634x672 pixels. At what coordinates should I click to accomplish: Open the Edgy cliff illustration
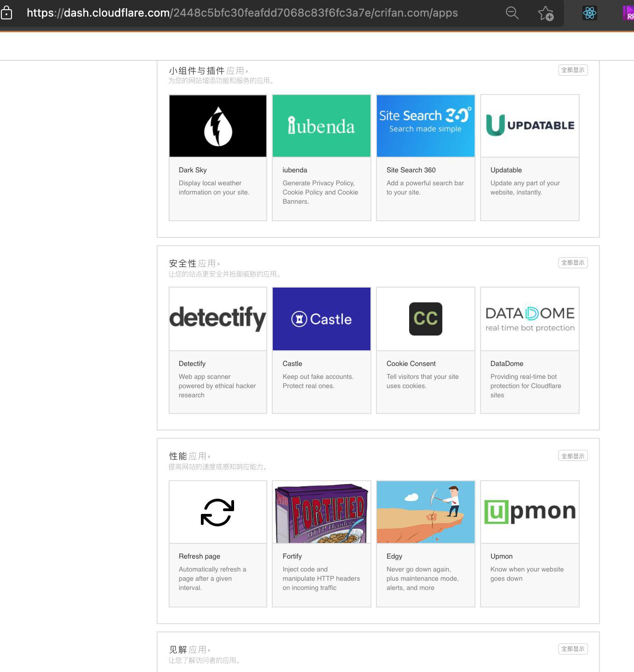click(x=426, y=512)
